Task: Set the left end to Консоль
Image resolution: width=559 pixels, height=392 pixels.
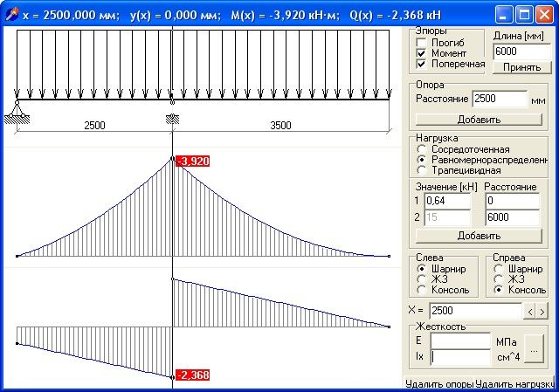Action: [423, 289]
